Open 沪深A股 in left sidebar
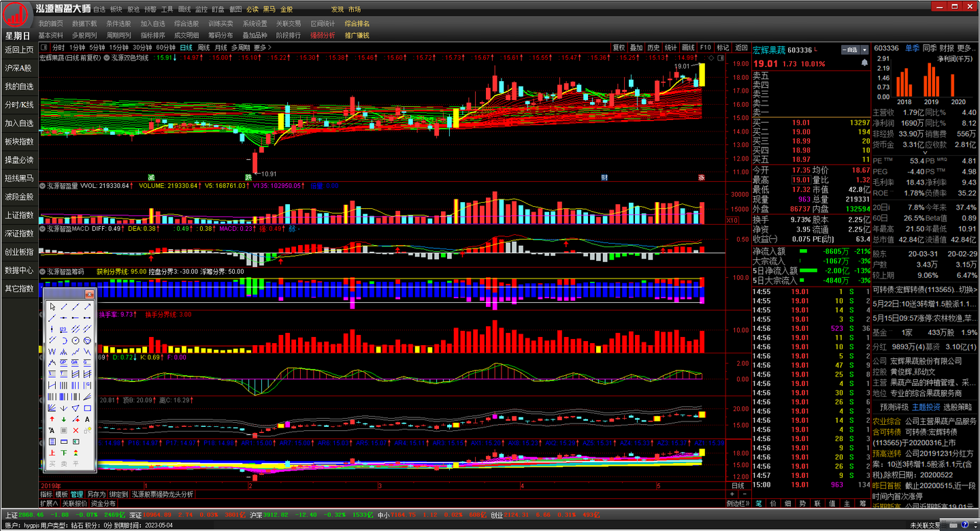The image size is (980, 531). (19, 68)
